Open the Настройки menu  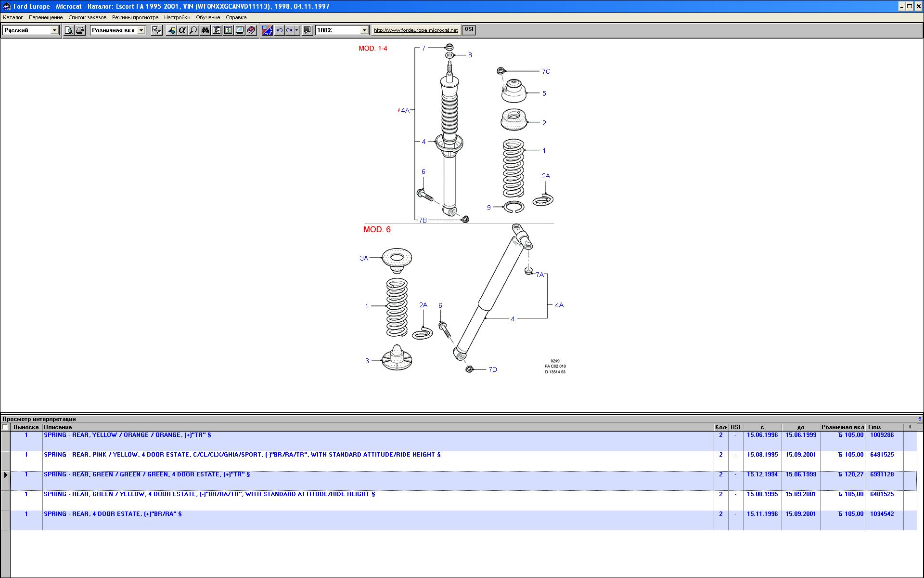(177, 17)
